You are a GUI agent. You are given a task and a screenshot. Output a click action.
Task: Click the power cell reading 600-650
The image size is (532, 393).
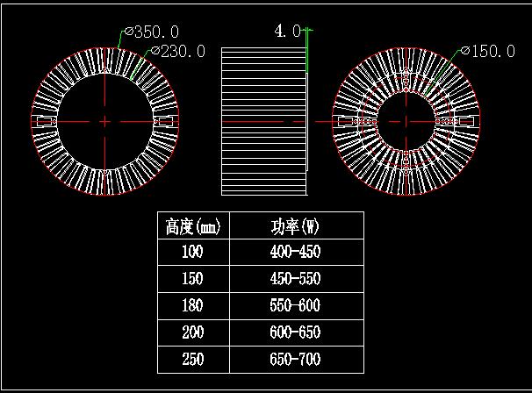(297, 332)
